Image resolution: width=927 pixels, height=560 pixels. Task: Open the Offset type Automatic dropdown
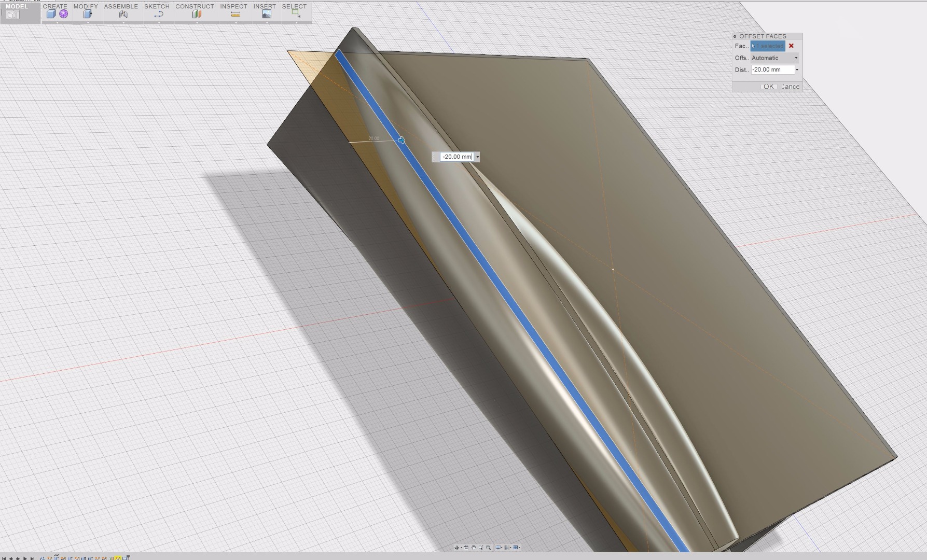pyautogui.click(x=775, y=58)
